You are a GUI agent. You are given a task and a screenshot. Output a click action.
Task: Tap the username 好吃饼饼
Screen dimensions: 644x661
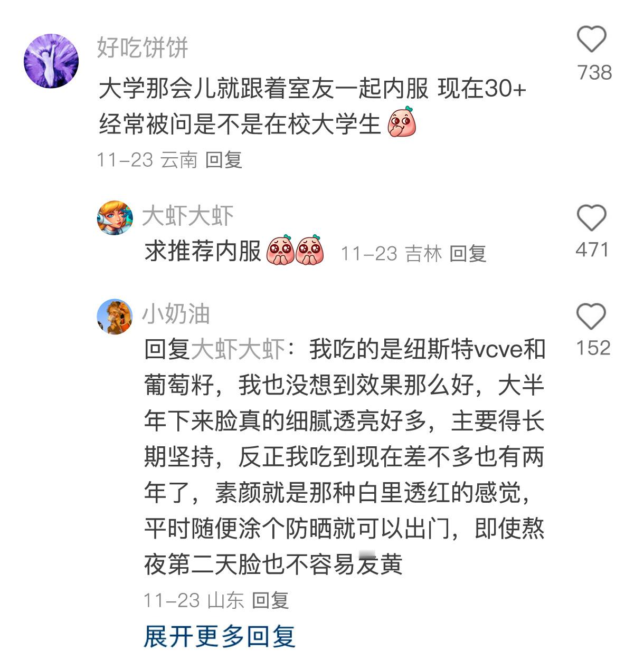point(143,47)
